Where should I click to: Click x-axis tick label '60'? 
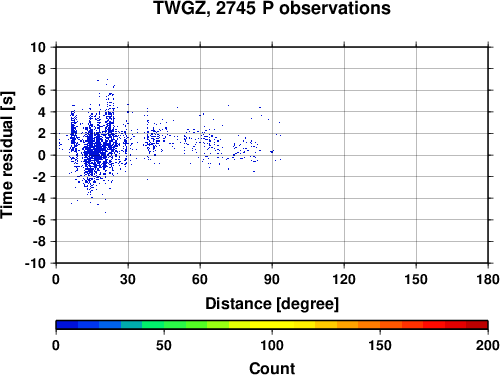pyautogui.click(x=200, y=279)
